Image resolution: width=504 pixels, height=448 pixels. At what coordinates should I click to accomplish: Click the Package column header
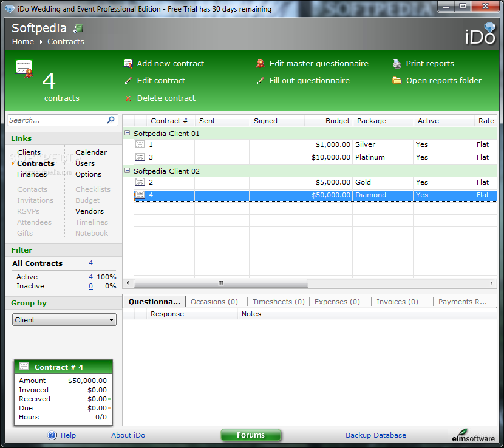383,121
